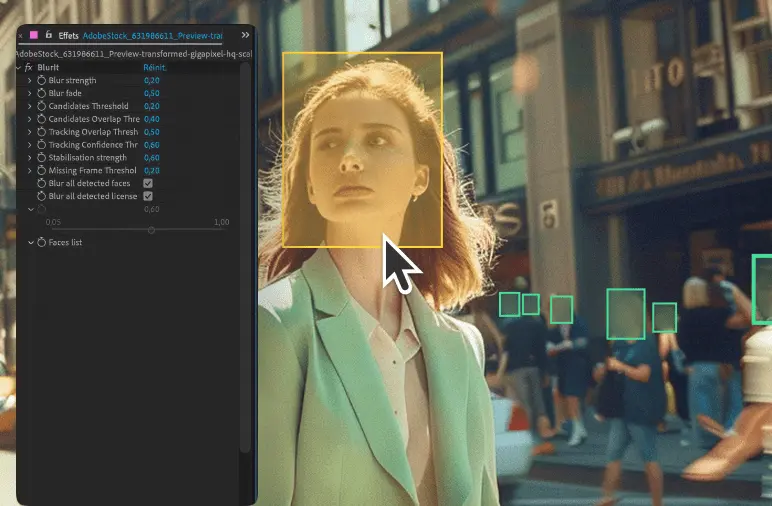
Task: Click the pink label color square
Action: [32, 35]
